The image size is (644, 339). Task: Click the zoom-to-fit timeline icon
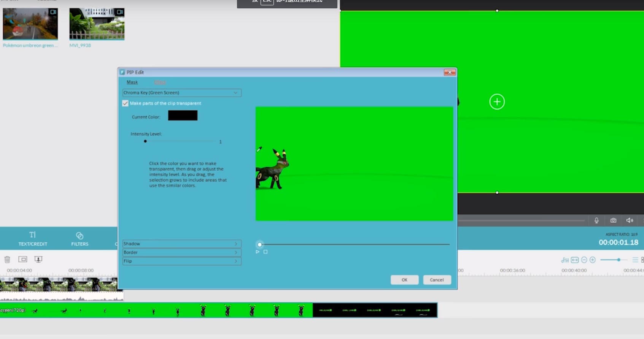[x=575, y=260]
